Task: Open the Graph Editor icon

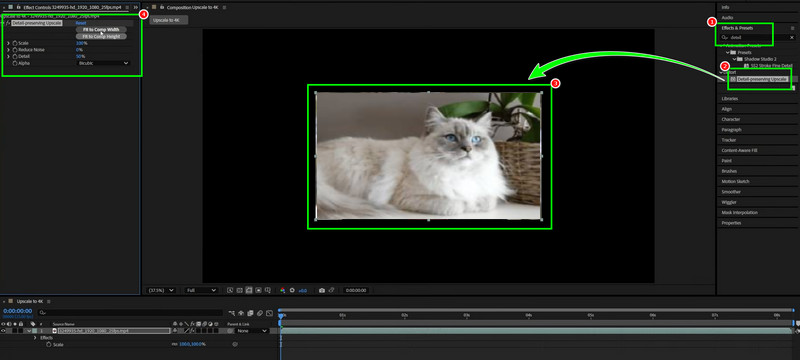Action: [269, 313]
